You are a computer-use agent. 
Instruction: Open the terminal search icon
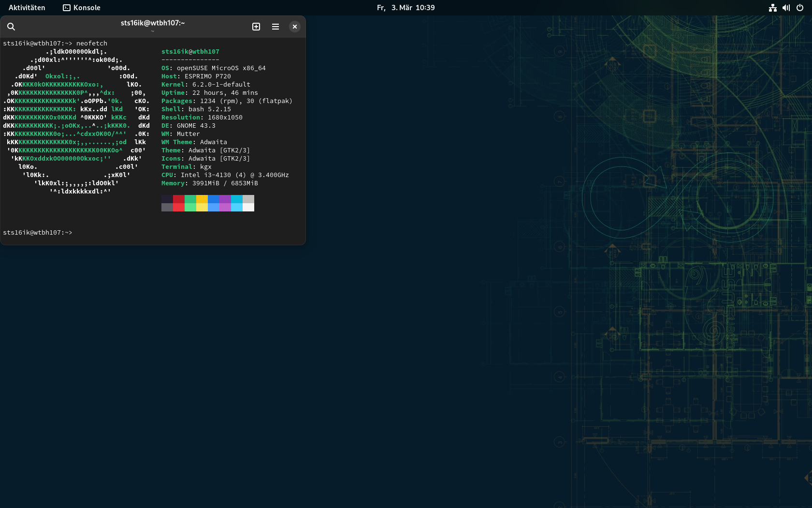(11, 27)
